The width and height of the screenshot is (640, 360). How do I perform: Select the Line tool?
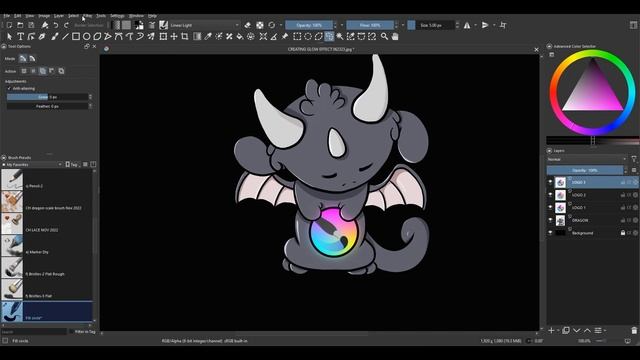pyautogui.click(x=65, y=37)
